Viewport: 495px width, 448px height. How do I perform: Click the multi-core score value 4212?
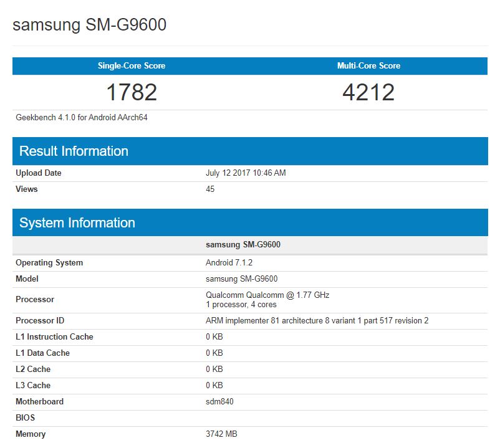click(368, 92)
